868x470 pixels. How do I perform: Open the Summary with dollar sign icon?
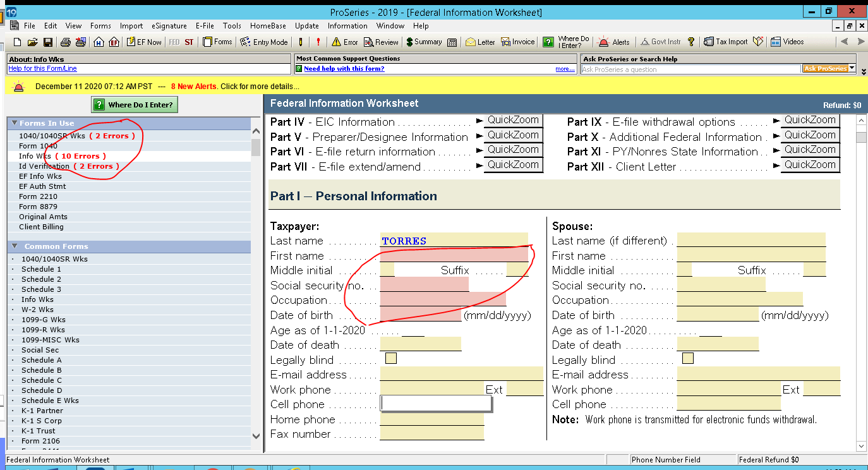pos(424,42)
